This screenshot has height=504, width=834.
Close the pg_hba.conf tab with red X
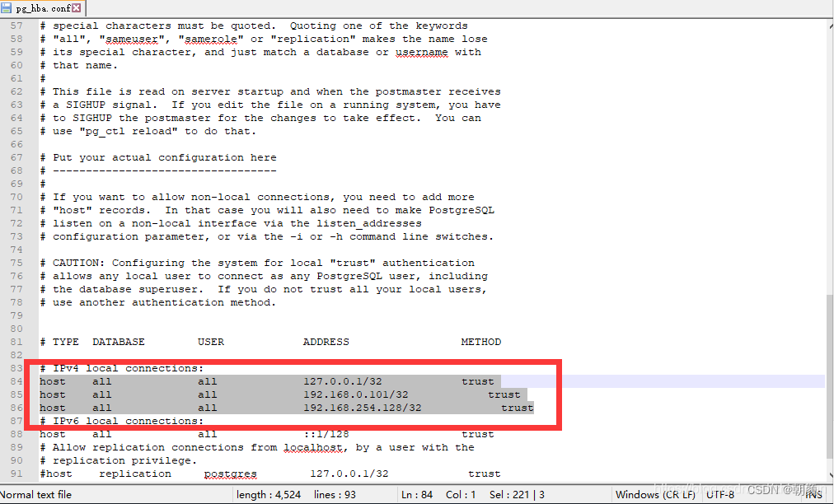[x=77, y=8]
